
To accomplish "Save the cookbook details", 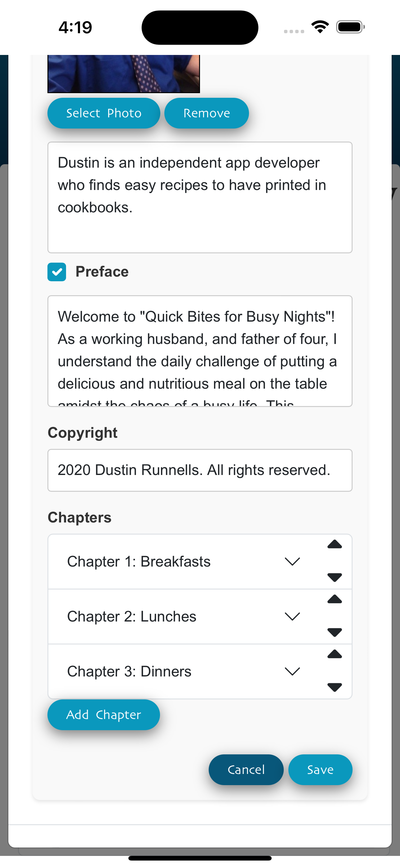I will (x=320, y=770).
